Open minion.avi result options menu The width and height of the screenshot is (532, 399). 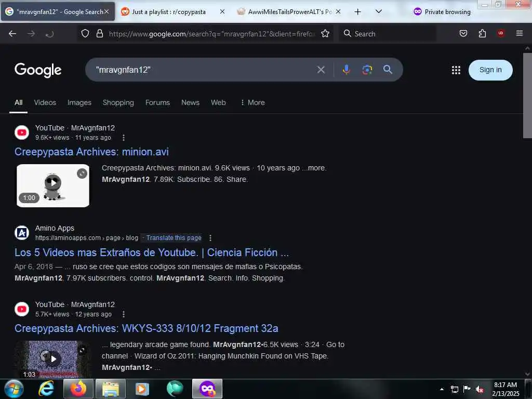coord(124,137)
